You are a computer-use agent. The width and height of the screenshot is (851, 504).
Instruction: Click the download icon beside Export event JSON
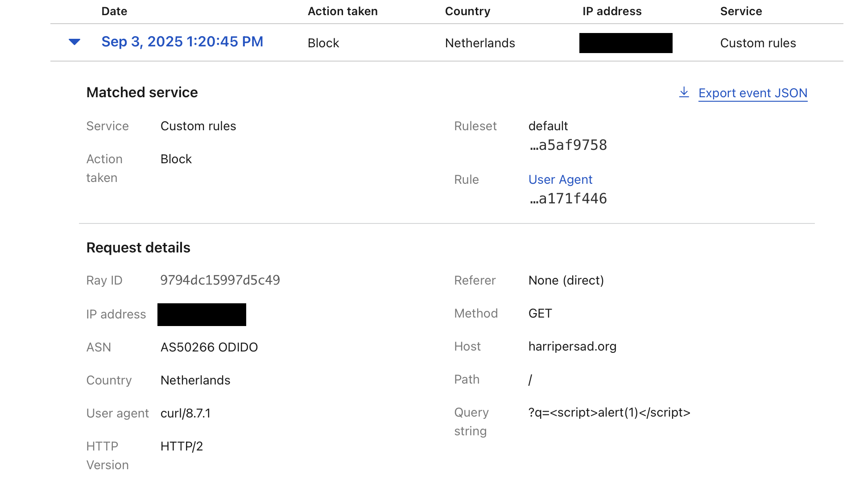tap(684, 92)
